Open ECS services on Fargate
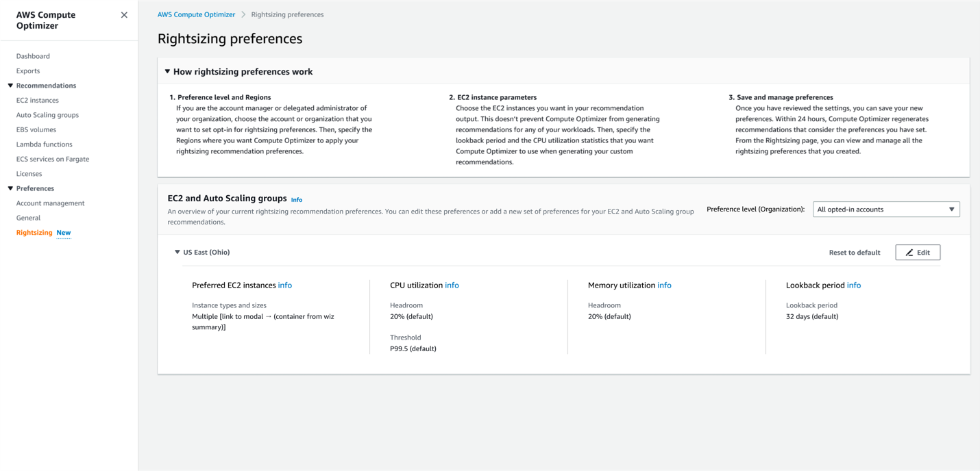Image resolution: width=980 pixels, height=471 pixels. tap(53, 159)
